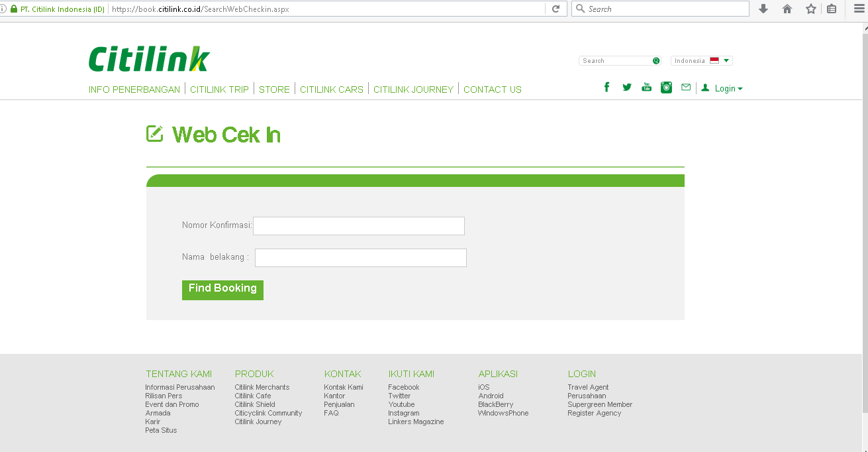Open Citilink Facebook icon in header

tap(606, 87)
